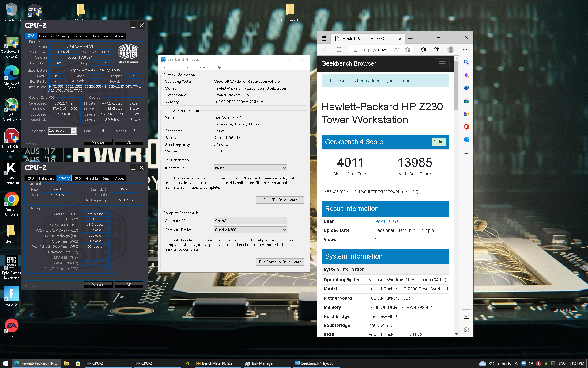
Task: Open Edge sidebar settings gear
Action: click(466, 330)
